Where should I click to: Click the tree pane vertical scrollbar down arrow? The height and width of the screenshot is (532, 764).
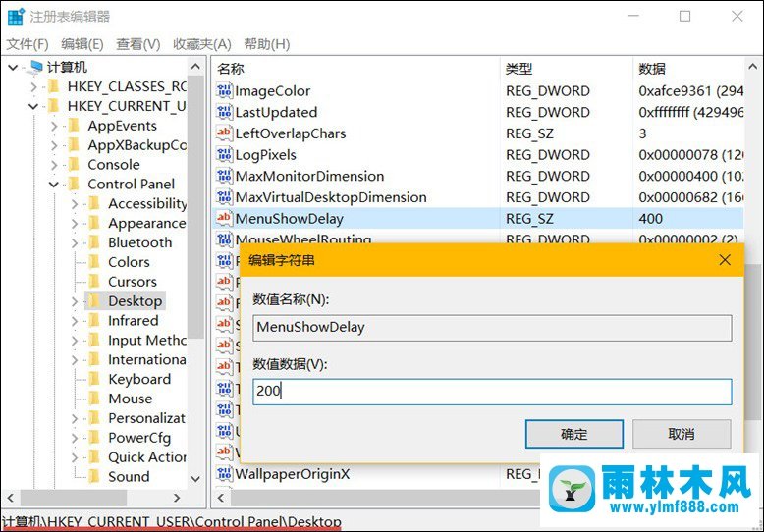[195, 479]
